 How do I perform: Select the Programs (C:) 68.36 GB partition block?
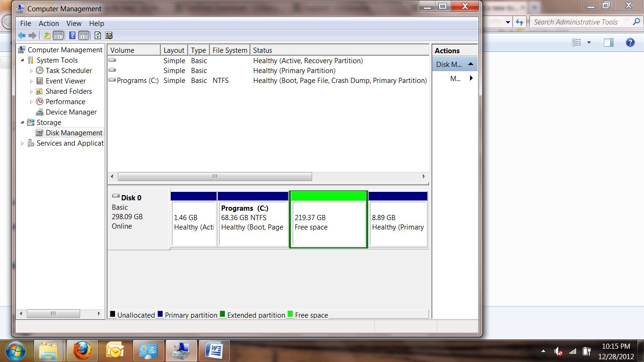[253, 219]
